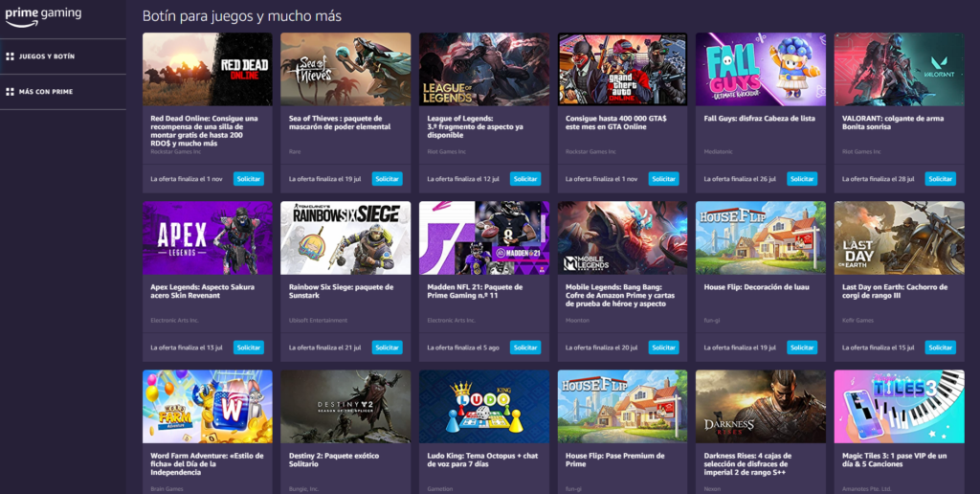Select the League of Legends banner image
980x494 pixels.
484,70
